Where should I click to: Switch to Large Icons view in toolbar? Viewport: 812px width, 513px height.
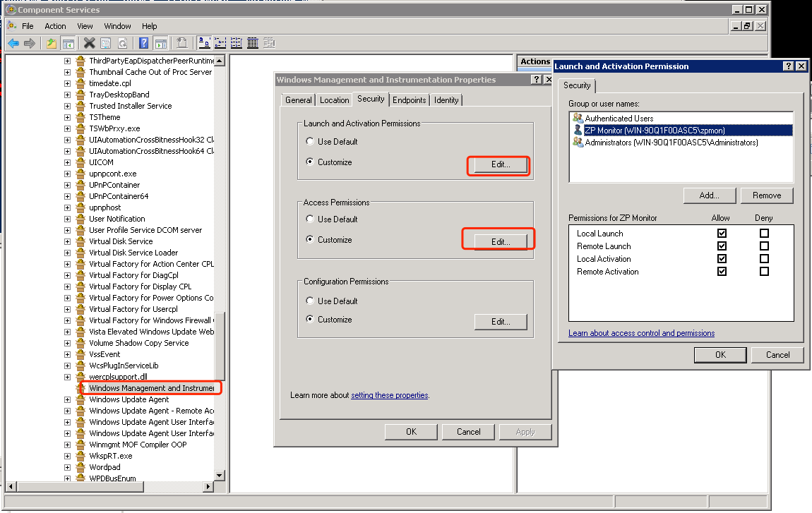203,43
